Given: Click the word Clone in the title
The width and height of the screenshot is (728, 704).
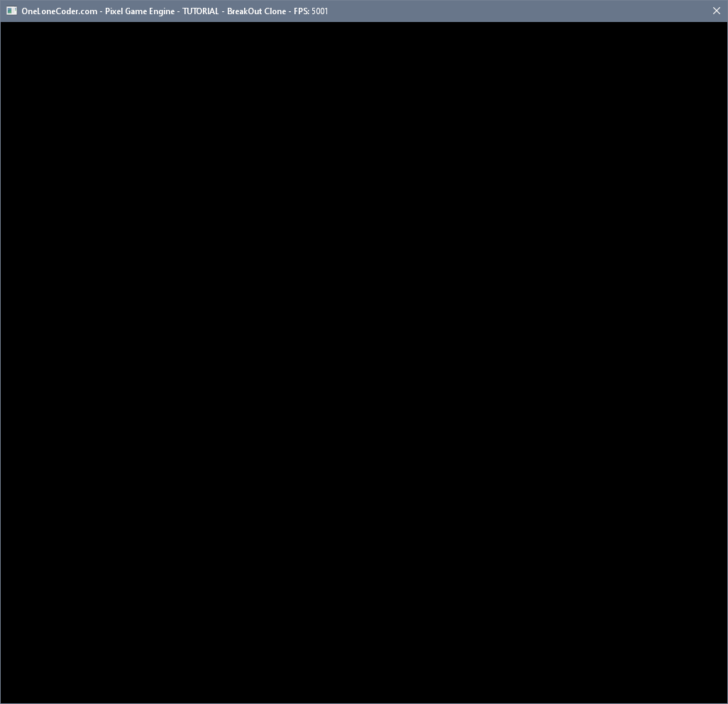Looking at the screenshot, I should (x=275, y=11).
